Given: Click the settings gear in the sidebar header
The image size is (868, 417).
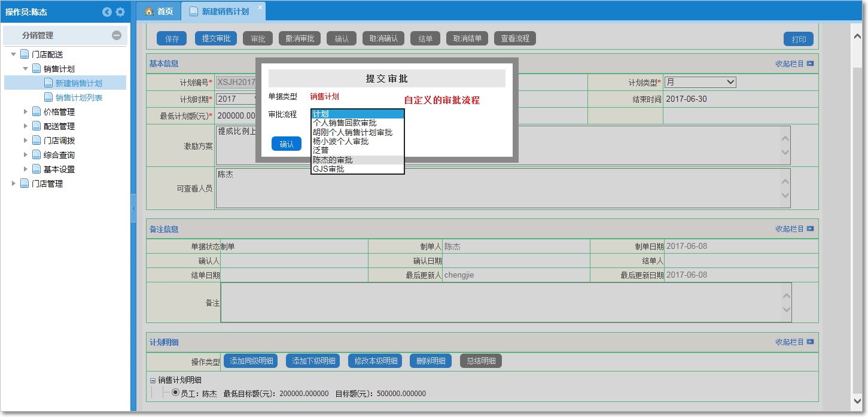Looking at the screenshot, I should (120, 11).
